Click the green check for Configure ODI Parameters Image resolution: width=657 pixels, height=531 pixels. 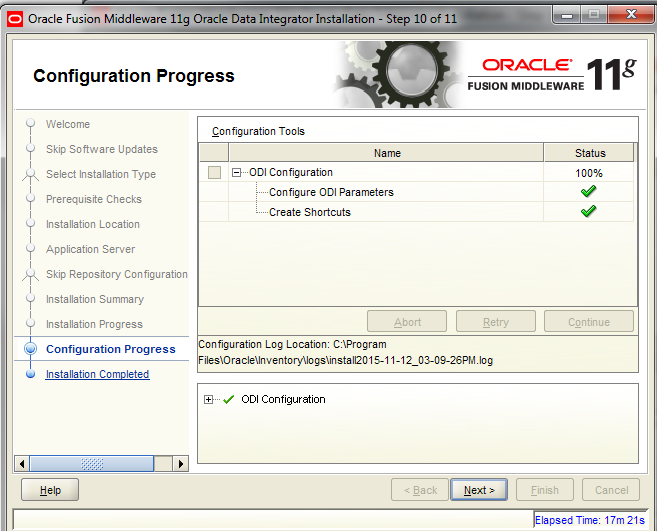[x=588, y=192]
